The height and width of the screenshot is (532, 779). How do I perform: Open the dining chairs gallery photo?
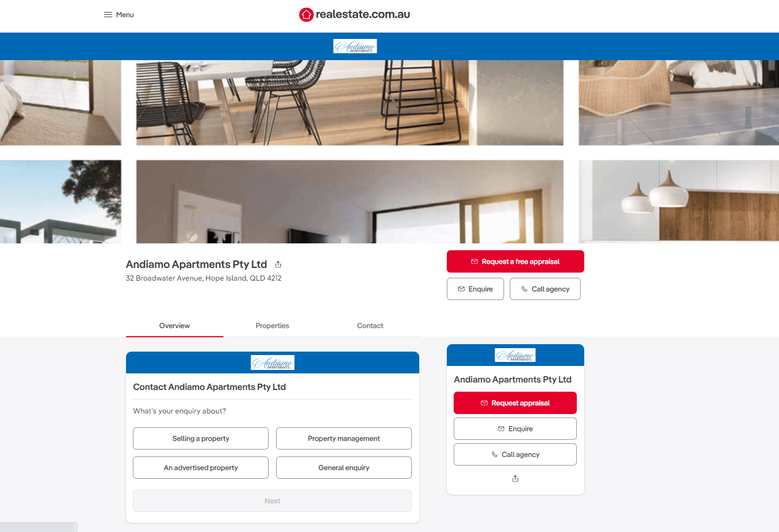(x=349, y=103)
